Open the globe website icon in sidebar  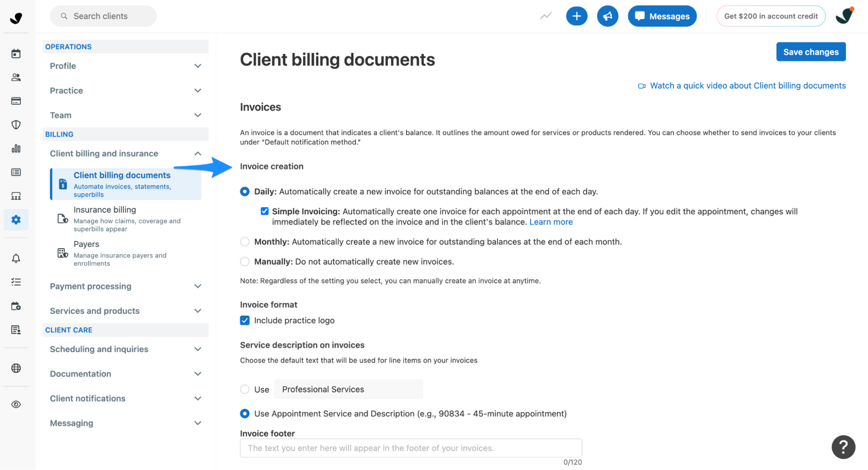coord(16,368)
